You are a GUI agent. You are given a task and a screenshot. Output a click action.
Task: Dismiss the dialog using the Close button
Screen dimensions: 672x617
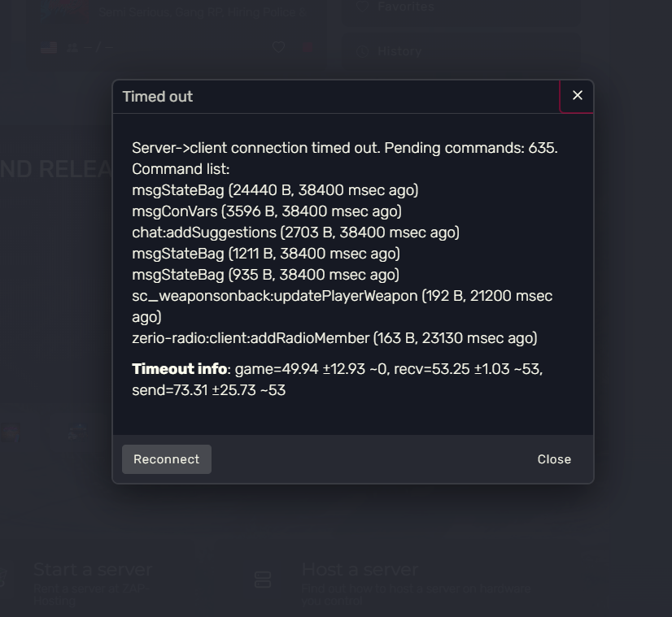pyautogui.click(x=554, y=459)
